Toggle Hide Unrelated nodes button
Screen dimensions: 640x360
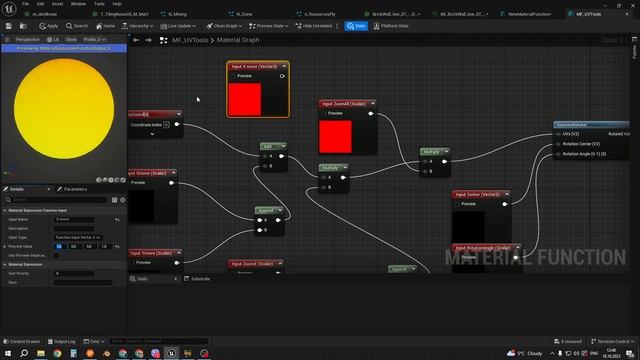[x=314, y=26]
